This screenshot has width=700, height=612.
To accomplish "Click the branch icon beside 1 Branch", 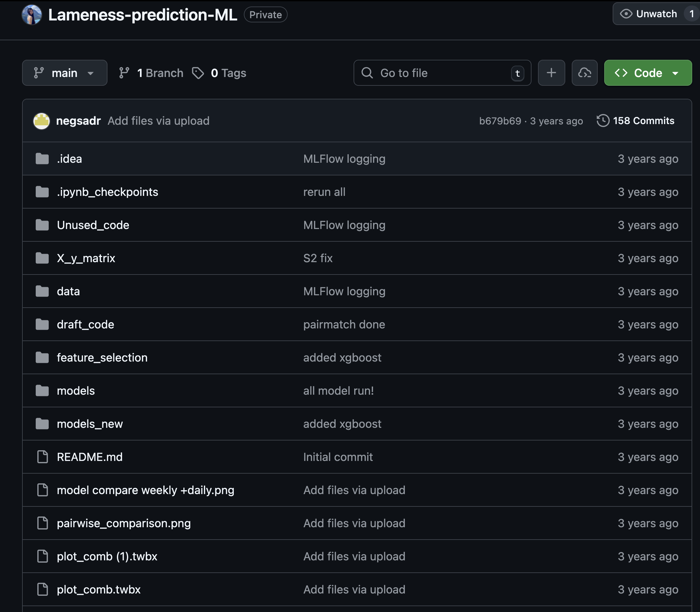I will (x=124, y=73).
